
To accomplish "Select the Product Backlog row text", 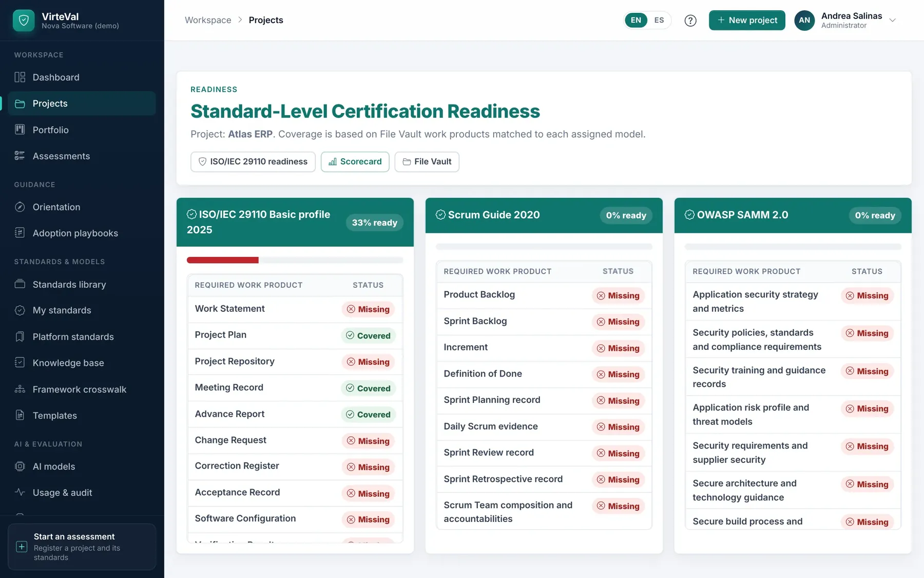I will [479, 294].
